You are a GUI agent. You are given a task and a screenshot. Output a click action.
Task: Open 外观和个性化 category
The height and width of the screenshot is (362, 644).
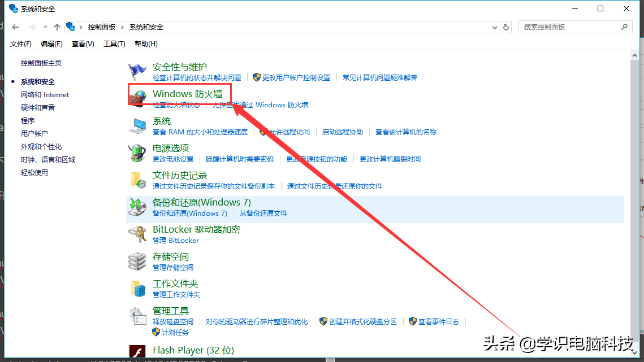click(x=41, y=146)
